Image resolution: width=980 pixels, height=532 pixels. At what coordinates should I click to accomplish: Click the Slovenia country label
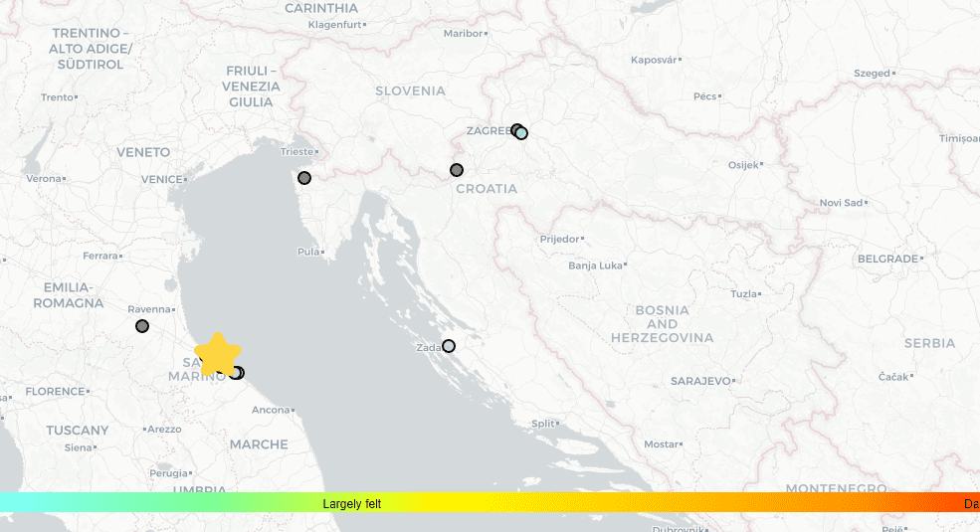(410, 90)
